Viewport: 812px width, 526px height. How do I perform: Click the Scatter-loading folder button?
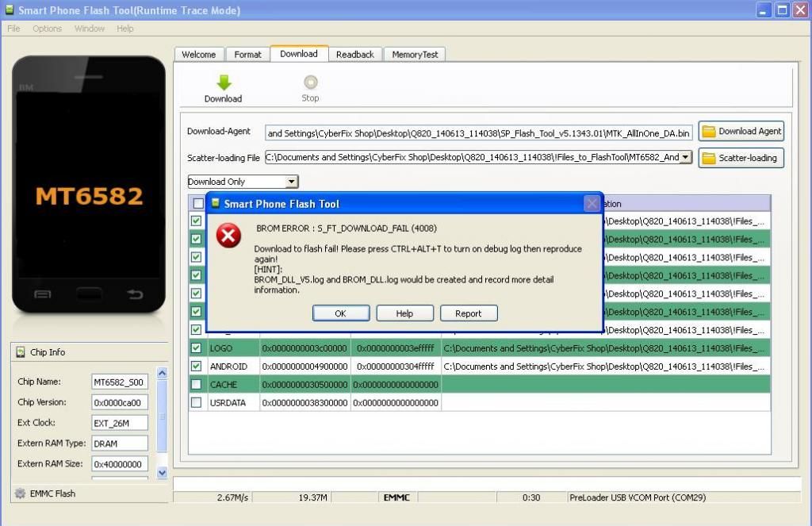741,158
